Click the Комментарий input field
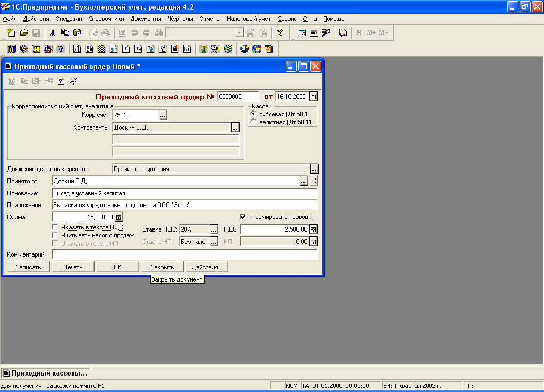 (x=184, y=254)
